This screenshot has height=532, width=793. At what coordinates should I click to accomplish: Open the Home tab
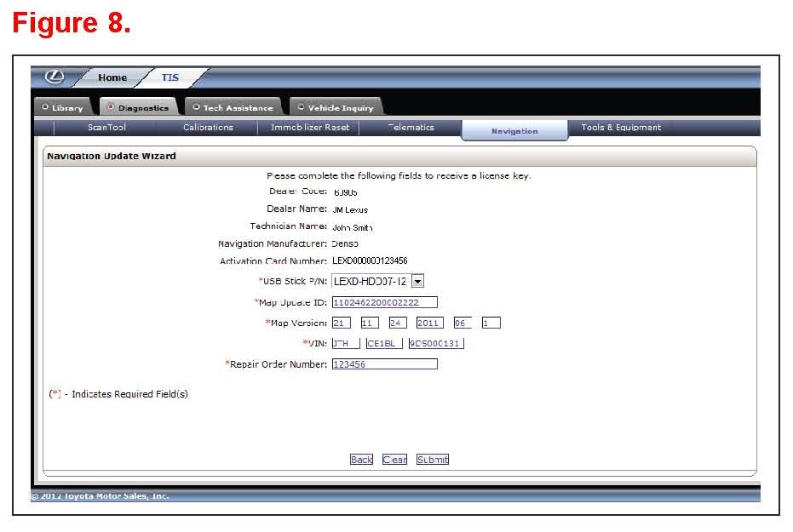[112, 77]
